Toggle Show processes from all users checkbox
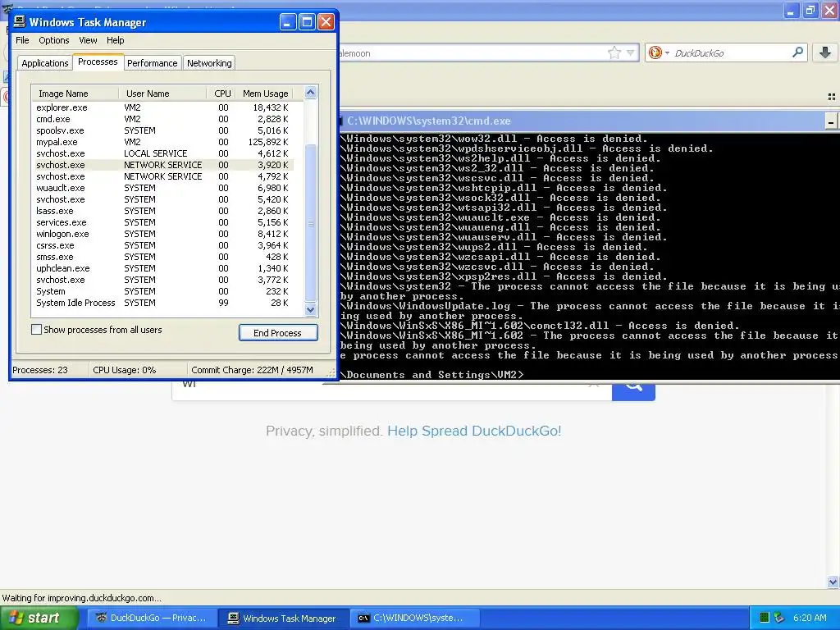 tap(36, 330)
